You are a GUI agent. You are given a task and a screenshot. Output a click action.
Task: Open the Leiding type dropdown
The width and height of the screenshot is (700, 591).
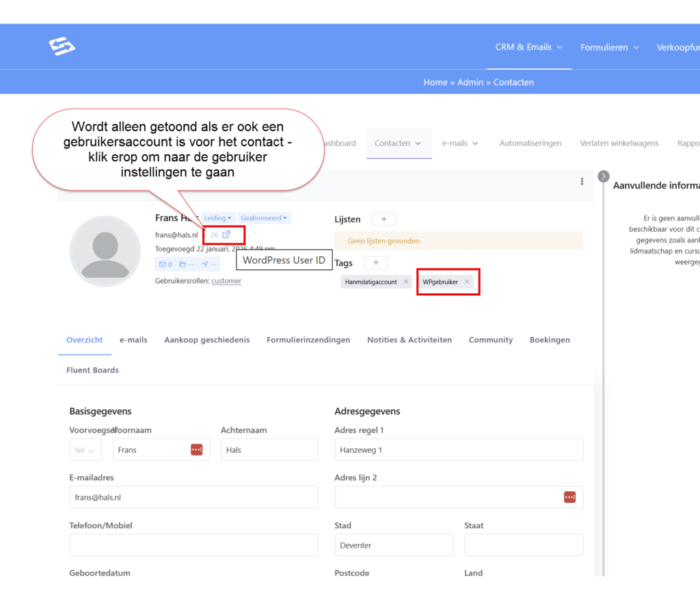tap(217, 218)
